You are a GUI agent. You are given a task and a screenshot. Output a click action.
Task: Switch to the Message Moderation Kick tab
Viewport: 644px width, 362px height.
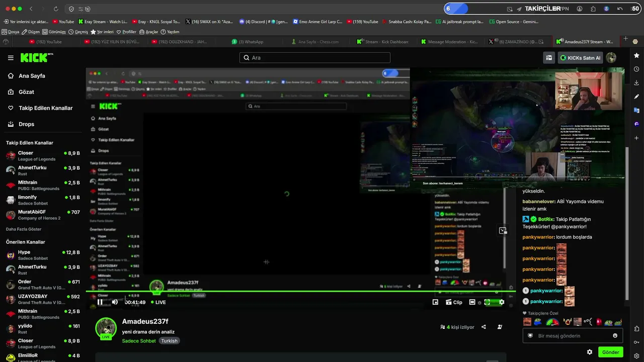(x=450, y=42)
